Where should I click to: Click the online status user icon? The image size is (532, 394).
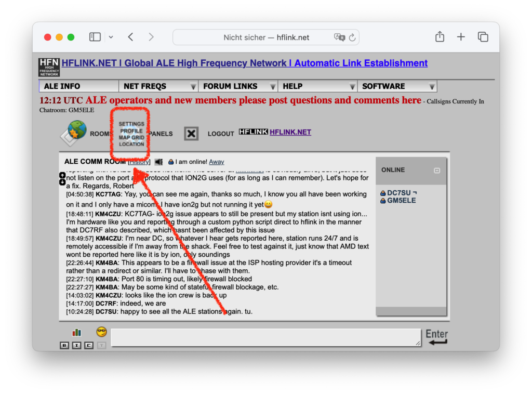tap(171, 162)
